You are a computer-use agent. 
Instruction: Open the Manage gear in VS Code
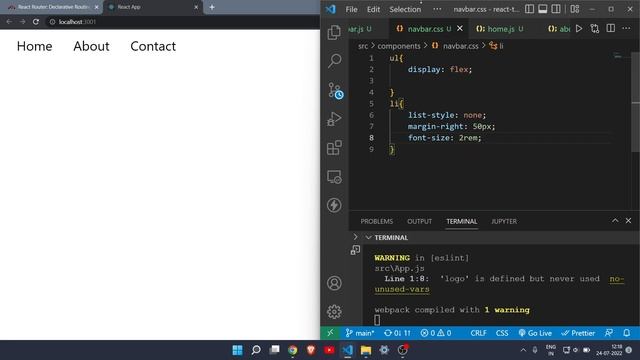[334, 312]
